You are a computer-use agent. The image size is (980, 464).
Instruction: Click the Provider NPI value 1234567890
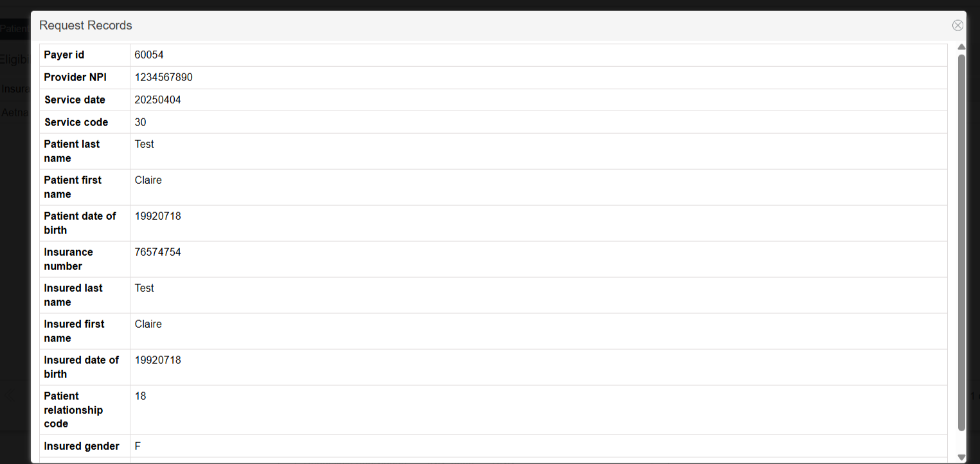tap(163, 78)
